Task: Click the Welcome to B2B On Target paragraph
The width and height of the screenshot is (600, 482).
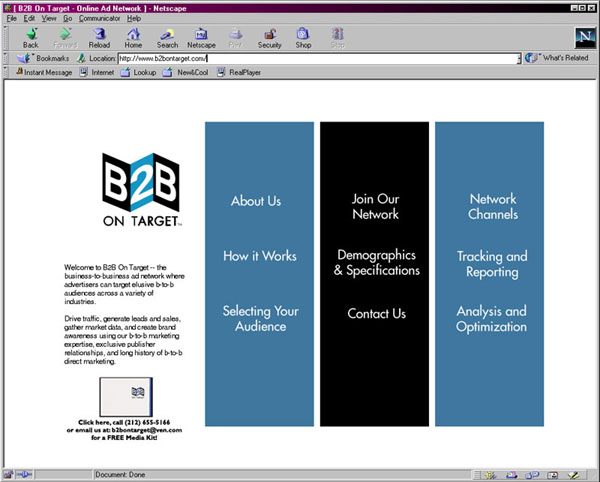Action: 124,284
